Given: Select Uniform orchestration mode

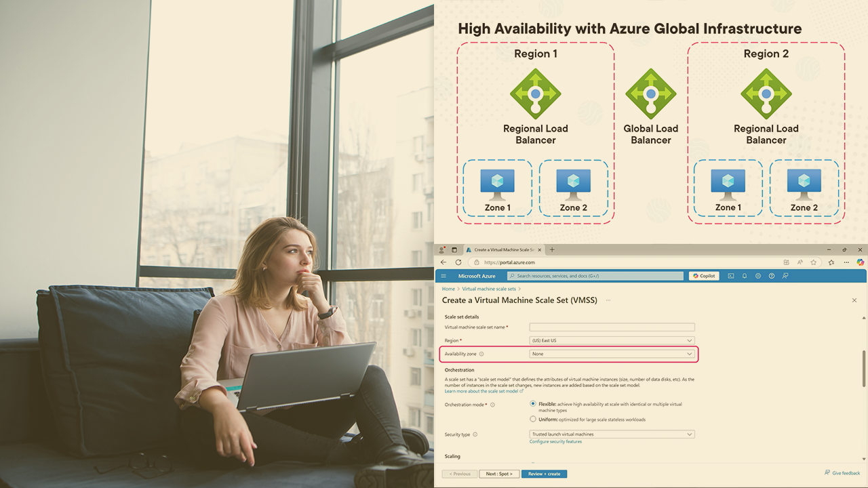Looking at the screenshot, I should pyautogui.click(x=533, y=420).
